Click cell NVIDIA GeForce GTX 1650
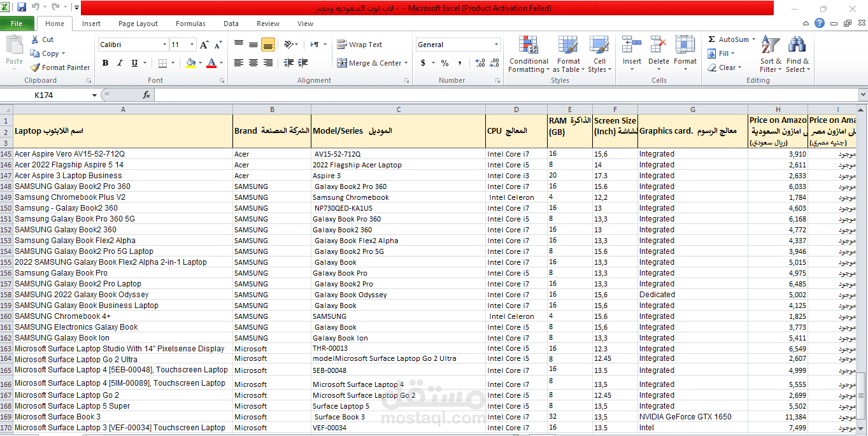This screenshot has height=436, width=868. [692, 417]
